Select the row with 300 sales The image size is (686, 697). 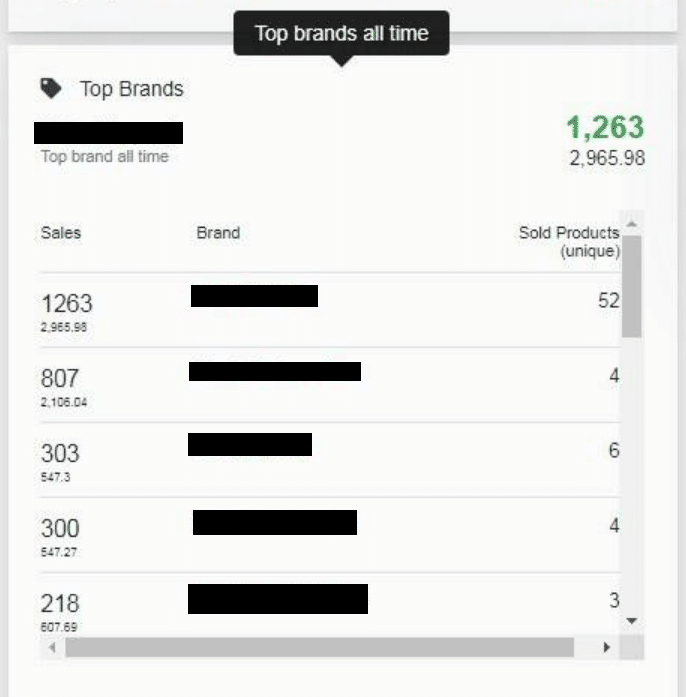pos(330,535)
